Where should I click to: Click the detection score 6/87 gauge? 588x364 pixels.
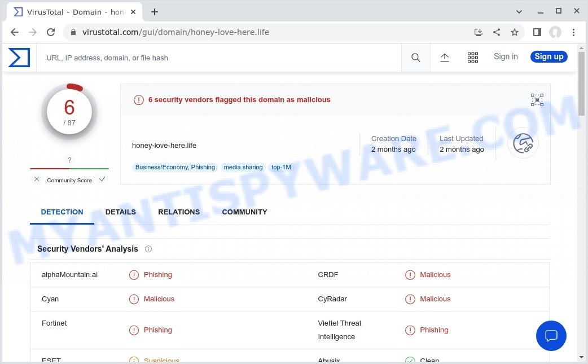click(x=69, y=112)
